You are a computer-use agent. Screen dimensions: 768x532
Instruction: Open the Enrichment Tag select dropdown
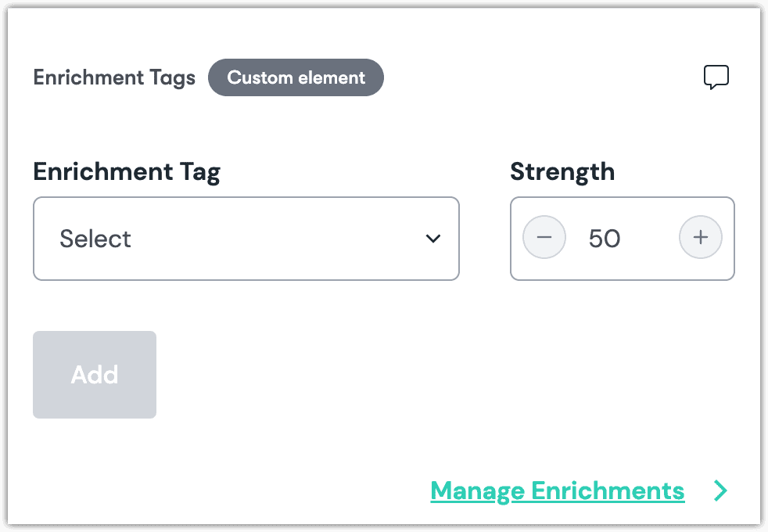point(246,239)
